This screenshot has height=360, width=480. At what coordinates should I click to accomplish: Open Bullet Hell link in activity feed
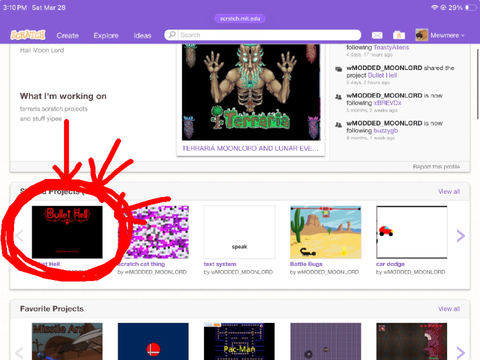tap(382, 75)
